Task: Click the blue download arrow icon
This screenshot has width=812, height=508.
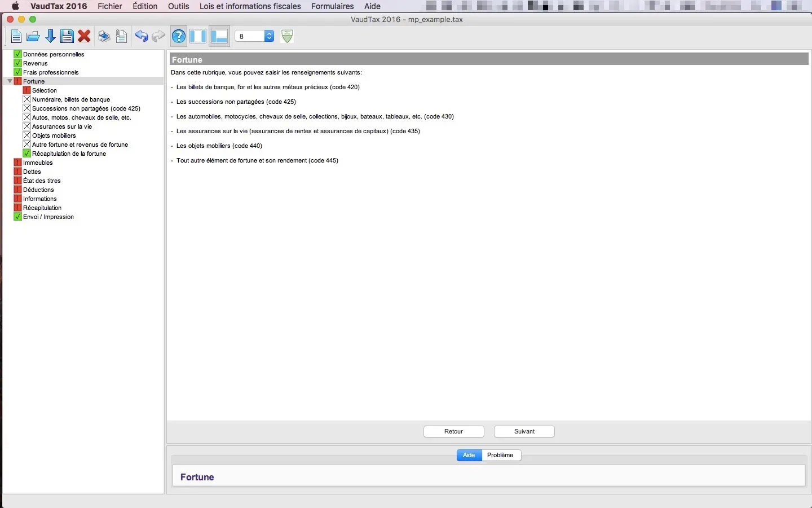Action: tap(50, 37)
